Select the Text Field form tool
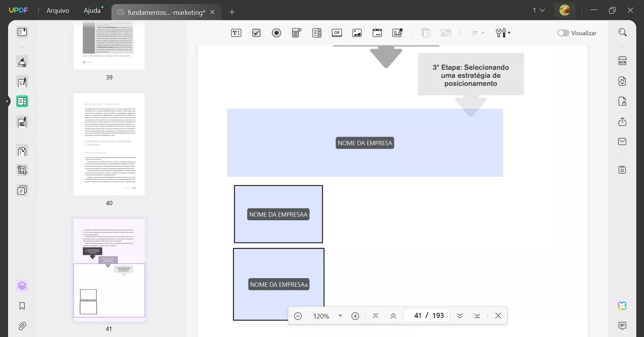 click(x=236, y=33)
